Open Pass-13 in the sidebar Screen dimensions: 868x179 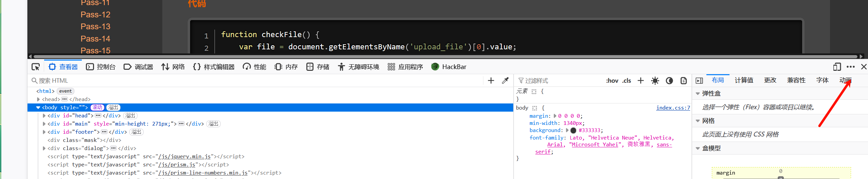coord(95,27)
